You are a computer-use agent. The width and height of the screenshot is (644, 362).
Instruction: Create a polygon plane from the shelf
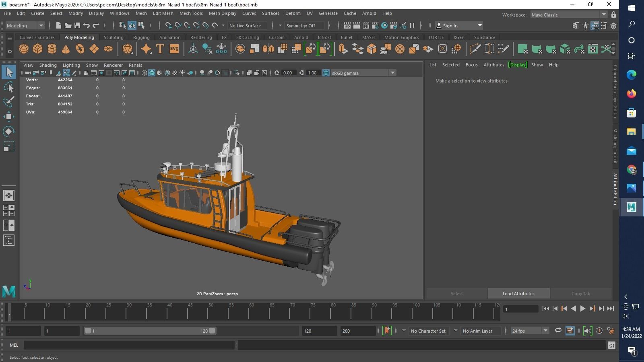94,49
